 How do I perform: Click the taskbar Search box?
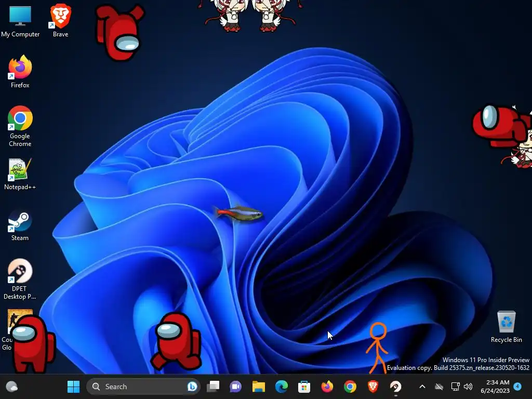click(143, 387)
